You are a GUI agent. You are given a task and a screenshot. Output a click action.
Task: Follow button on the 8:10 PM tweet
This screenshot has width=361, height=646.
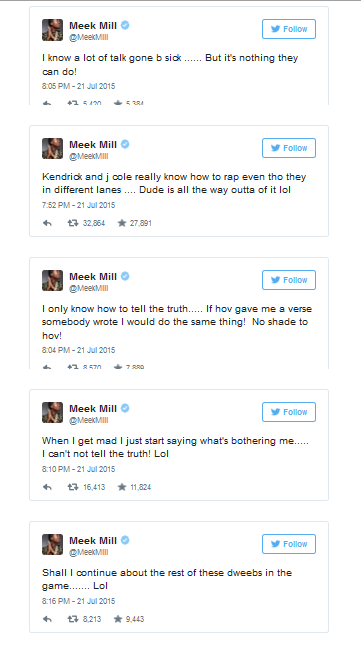[289, 412]
